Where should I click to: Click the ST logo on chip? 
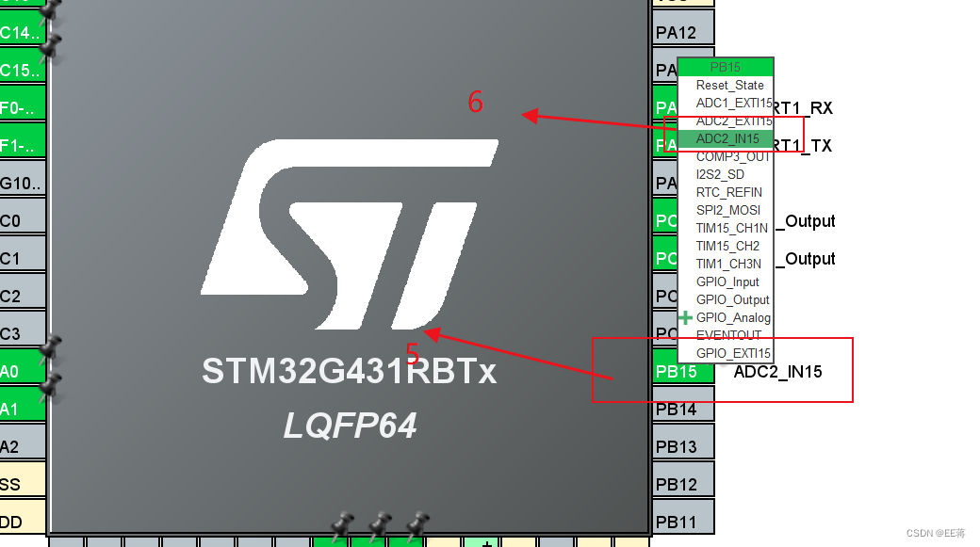pyautogui.click(x=350, y=234)
